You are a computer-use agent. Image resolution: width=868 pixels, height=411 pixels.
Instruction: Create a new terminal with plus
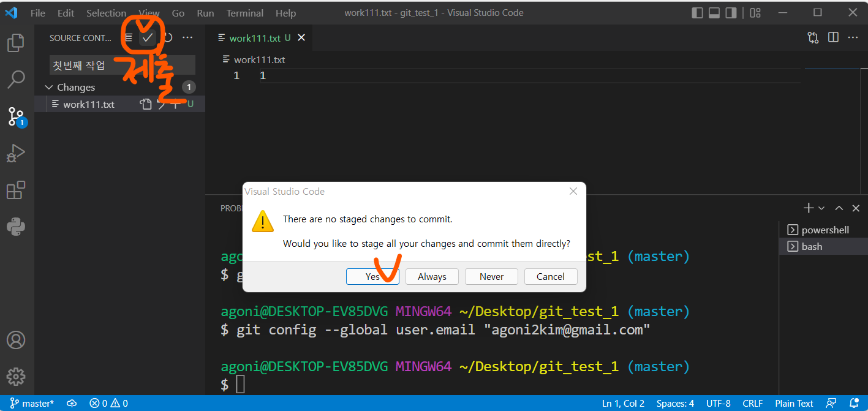pyautogui.click(x=809, y=208)
